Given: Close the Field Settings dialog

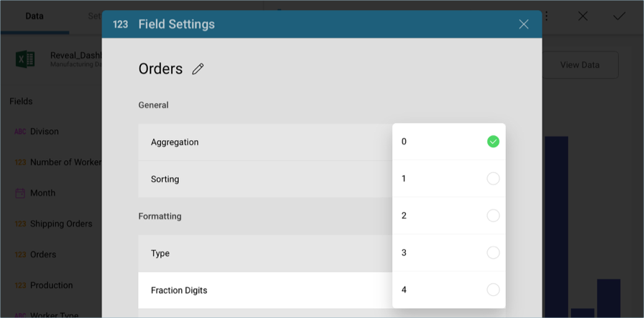Looking at the screenshot, I should [524, 24].
